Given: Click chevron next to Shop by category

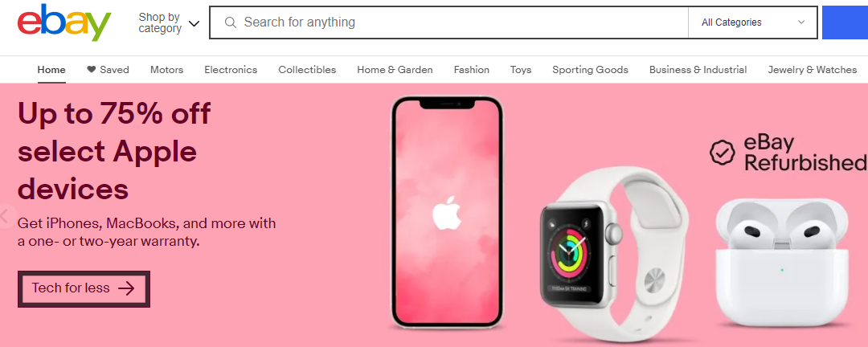Looking at the screenshot, I should (194, 23).
